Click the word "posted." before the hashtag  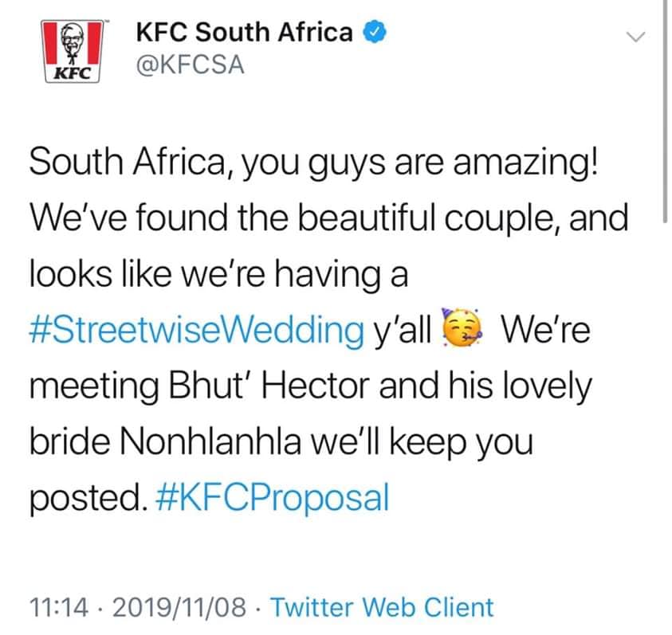(x=87, y=498)
